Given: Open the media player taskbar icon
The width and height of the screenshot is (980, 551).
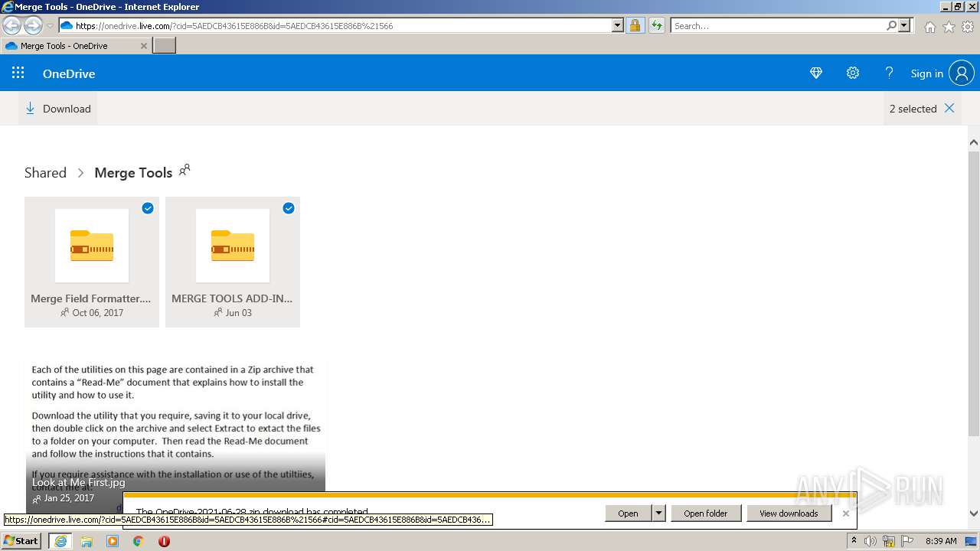Looking at the screenshot, I should click(x=113, y=540).
